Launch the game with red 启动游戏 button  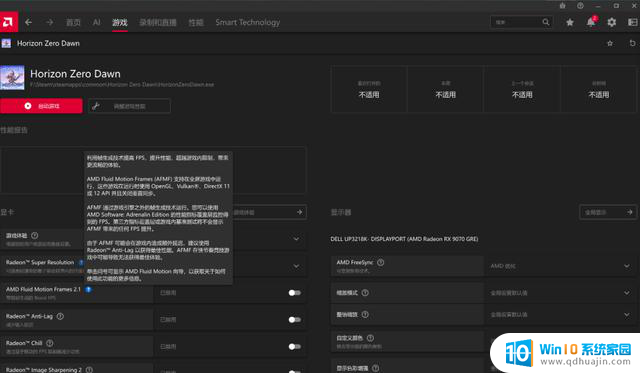(x=41, y=106)
